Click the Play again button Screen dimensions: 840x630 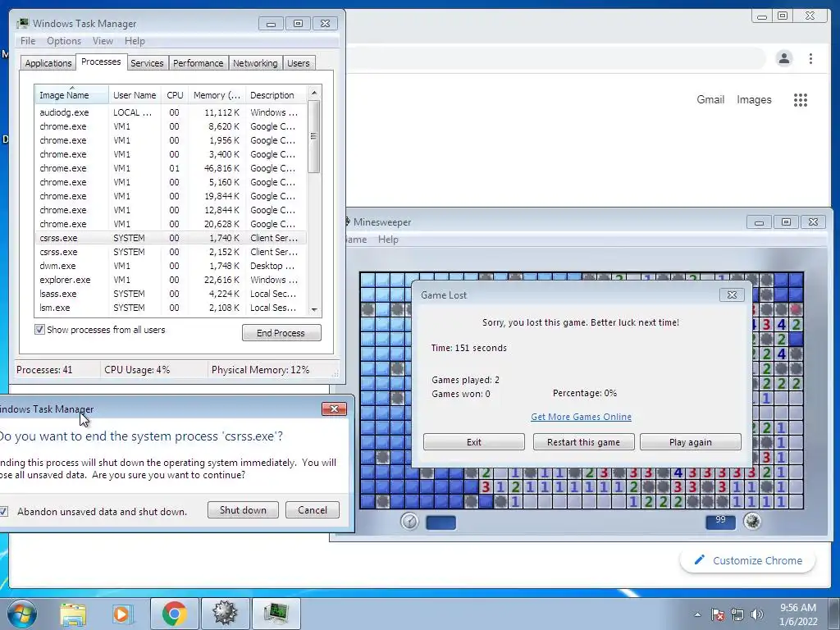click(691, 442)
